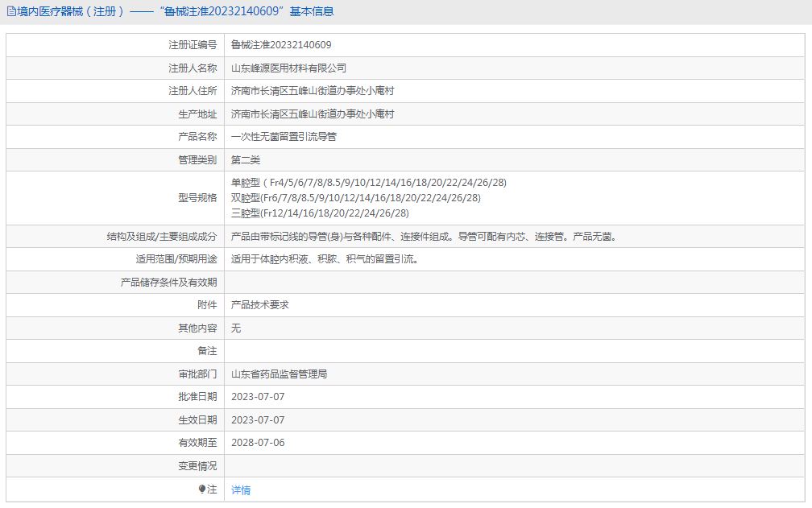Click the 生效日期 value 2023-07-07
The width and height of the screenshot is (812, 508).
[x=258, y=420]
